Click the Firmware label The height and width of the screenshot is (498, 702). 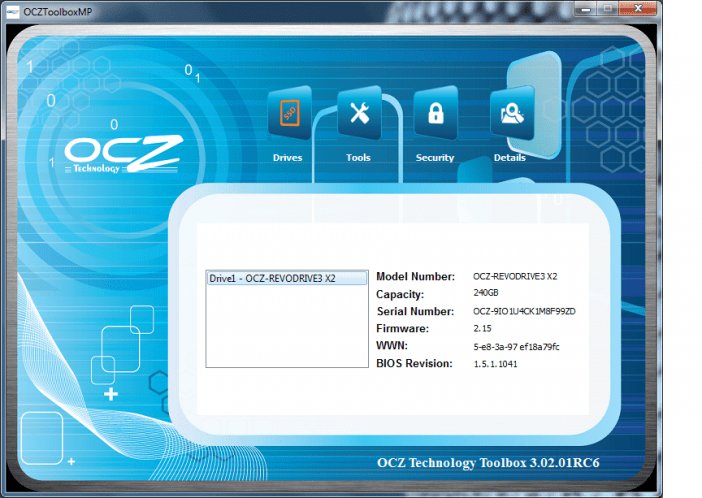402,328
